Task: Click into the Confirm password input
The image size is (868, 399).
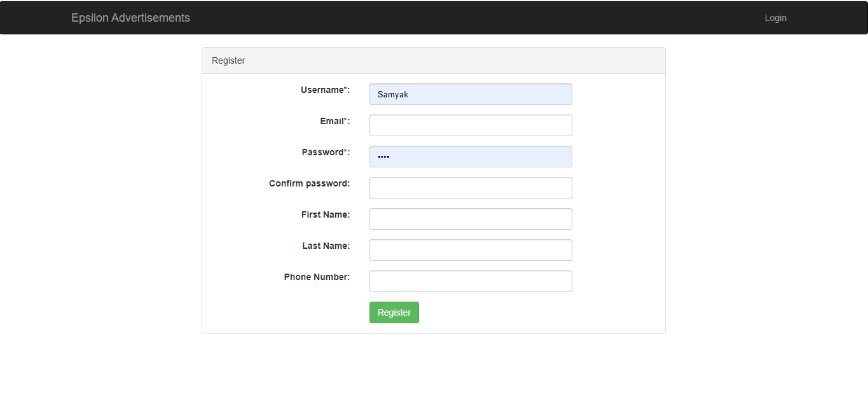Action: (471, 188)
